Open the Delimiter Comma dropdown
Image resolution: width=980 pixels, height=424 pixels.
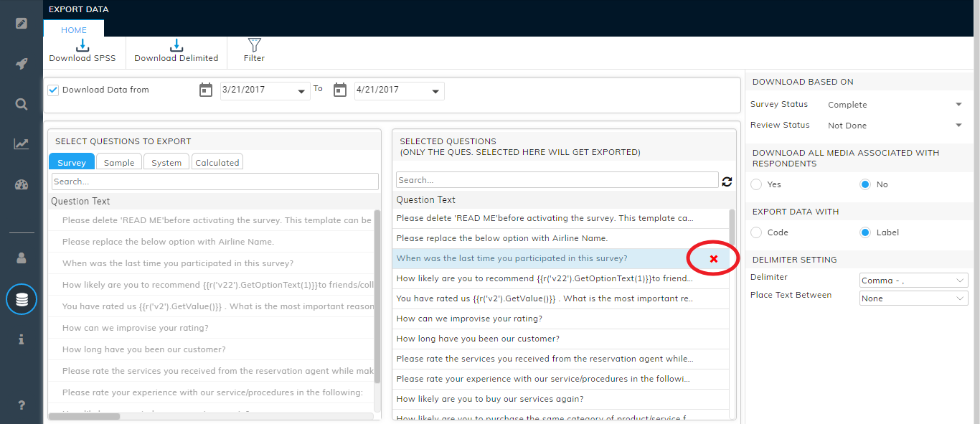[914, 281]
